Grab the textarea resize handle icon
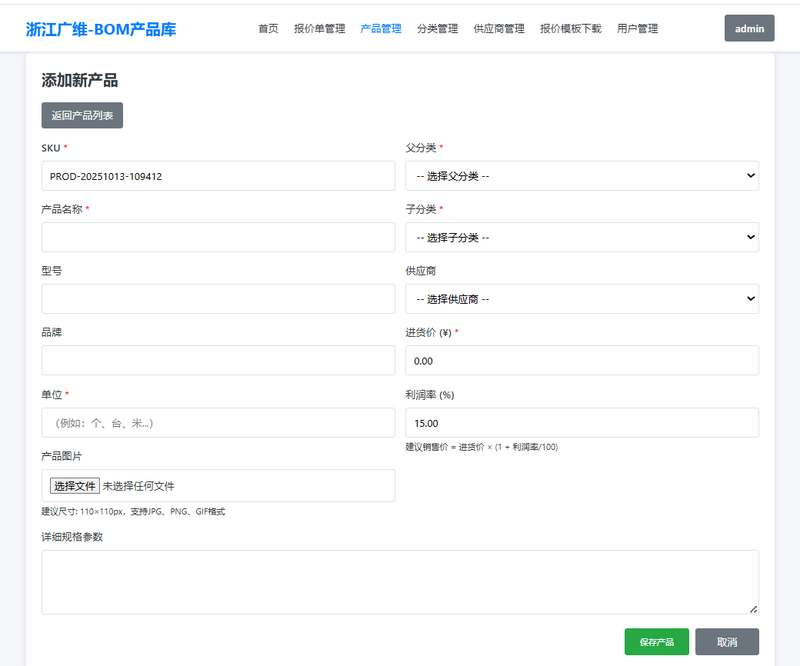Screen dimensions: 800x666 click(x=754, y=609)
